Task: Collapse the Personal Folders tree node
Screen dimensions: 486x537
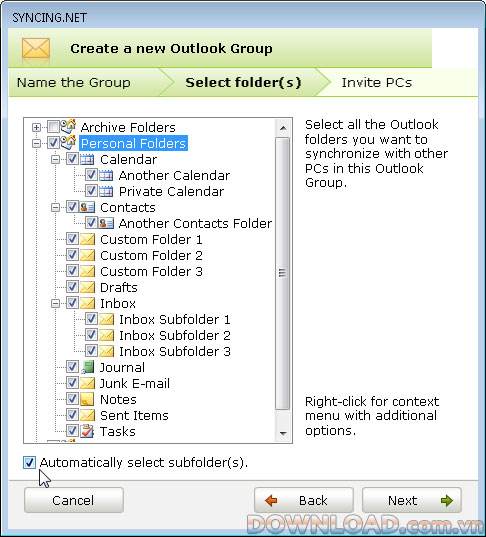Action: [36, 143]
